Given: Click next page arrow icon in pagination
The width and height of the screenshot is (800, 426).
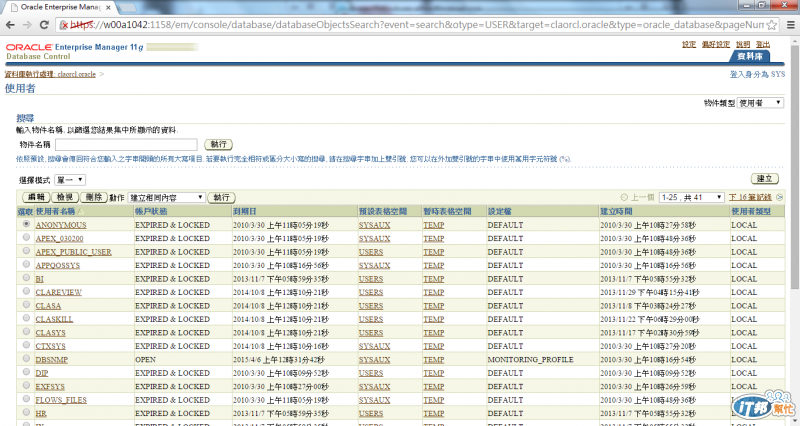Looking at the screenshot, I should [x=779, y=197].
